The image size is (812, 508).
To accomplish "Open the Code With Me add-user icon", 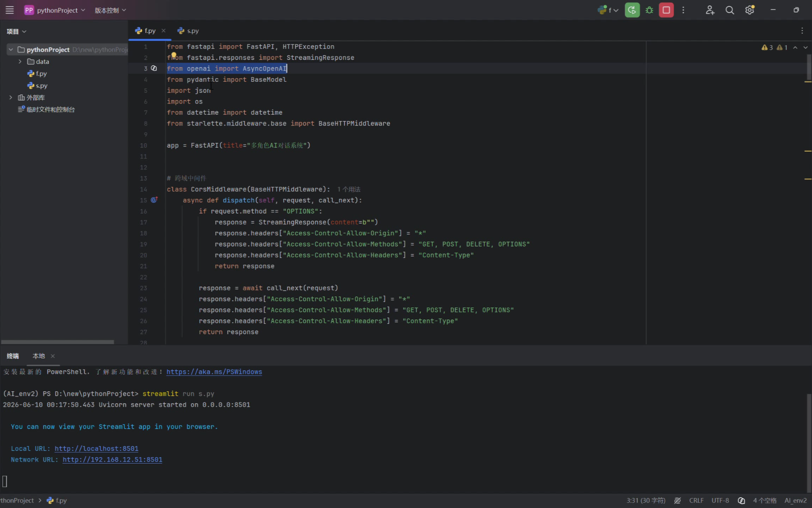I will (709, 10).
